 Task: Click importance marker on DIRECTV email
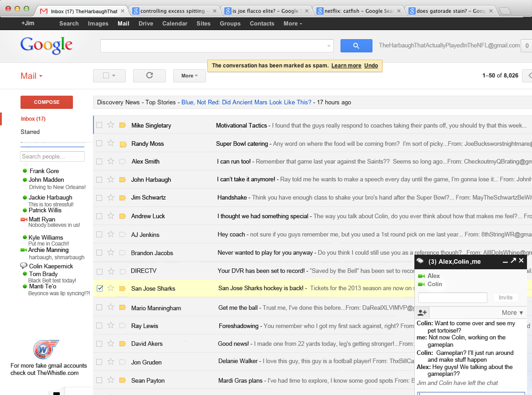(123, 271)
